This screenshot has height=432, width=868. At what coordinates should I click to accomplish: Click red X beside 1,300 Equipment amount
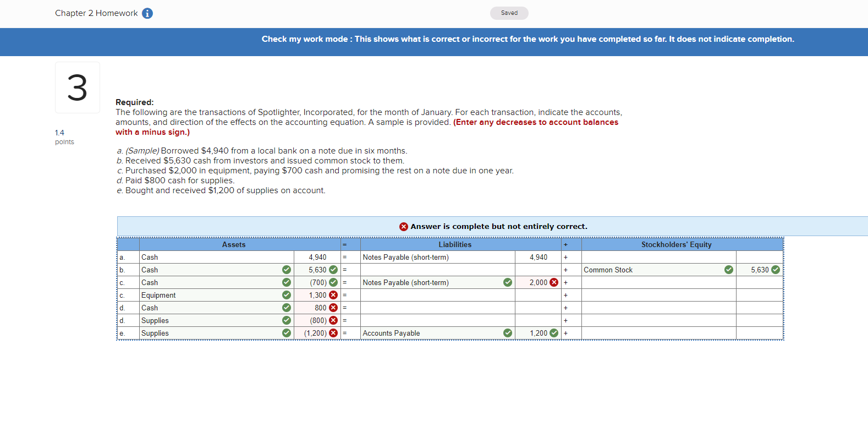(333, 295)
